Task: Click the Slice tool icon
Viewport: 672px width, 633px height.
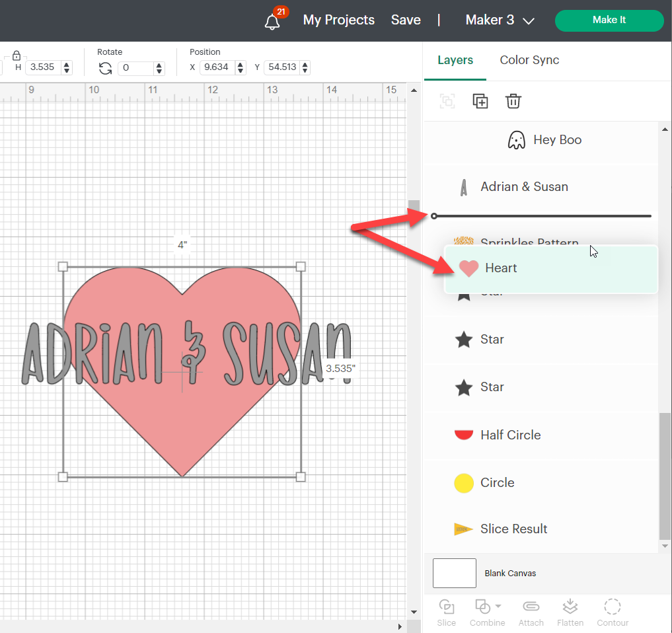Action: click(447, 612)
